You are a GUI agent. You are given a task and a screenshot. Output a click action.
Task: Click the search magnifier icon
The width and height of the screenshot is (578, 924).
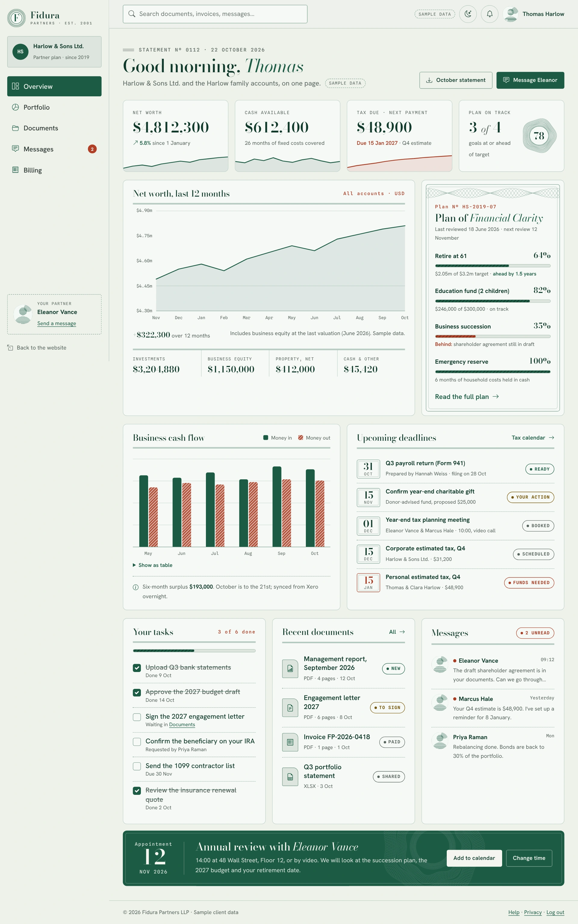coord(132,14)
